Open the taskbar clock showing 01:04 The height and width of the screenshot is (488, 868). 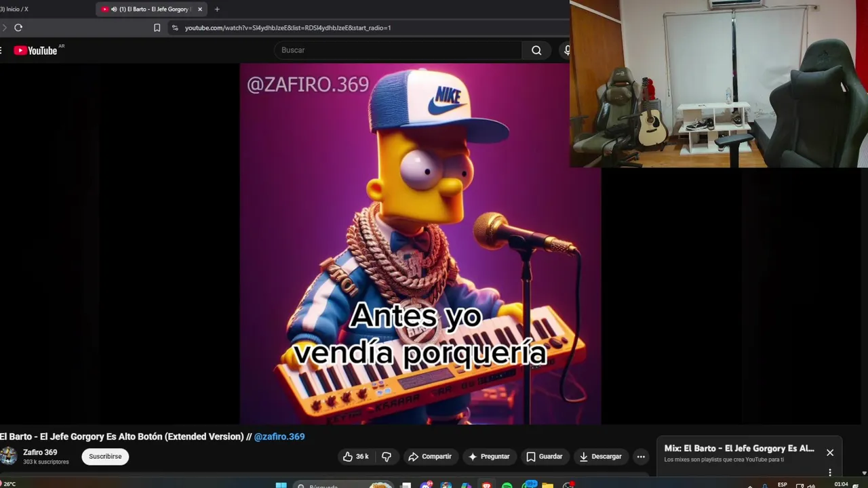pyautogui.click(x=841, y=485)
